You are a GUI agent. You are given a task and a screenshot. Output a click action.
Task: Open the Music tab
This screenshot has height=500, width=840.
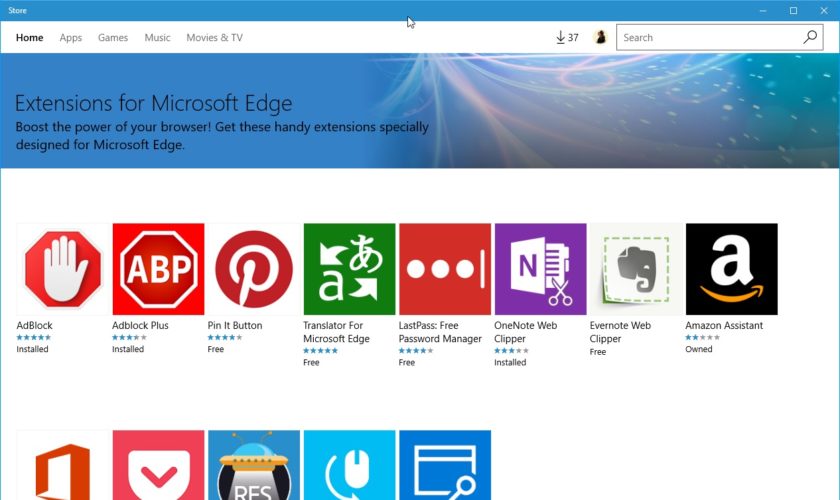coord(157,38)
